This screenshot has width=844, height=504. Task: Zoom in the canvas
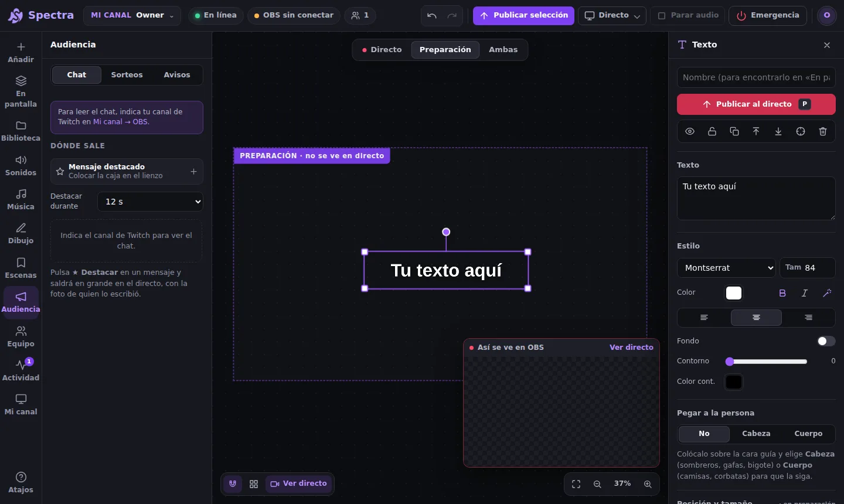(x=648, y=484)
